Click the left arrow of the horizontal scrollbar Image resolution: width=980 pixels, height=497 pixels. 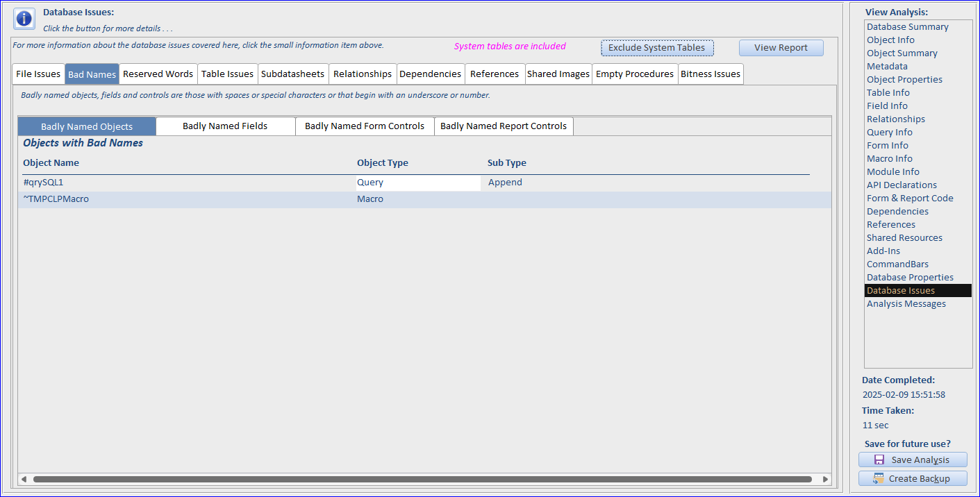(24, 479)
